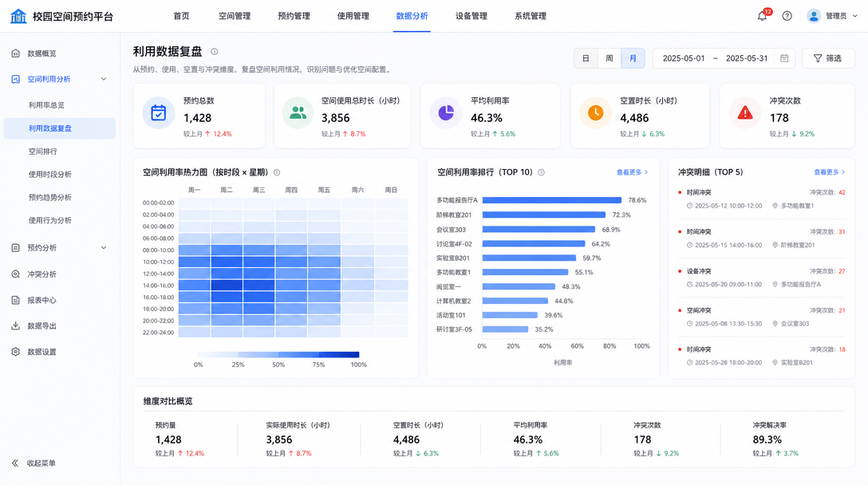Click conflict row for 2025-05-12 10:00-12:00
Image resolution: width=868 pixels, height=485 pixels.
point(762,199)
